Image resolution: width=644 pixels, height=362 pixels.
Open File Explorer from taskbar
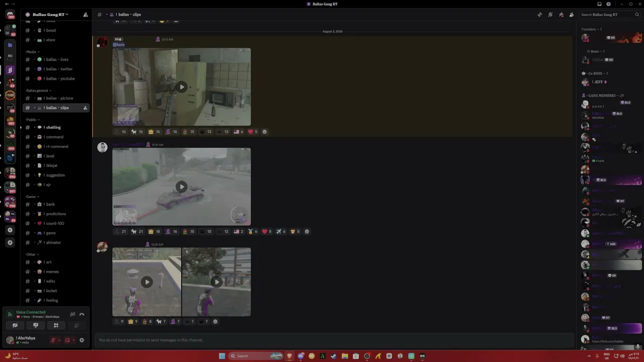pos(345,356)
